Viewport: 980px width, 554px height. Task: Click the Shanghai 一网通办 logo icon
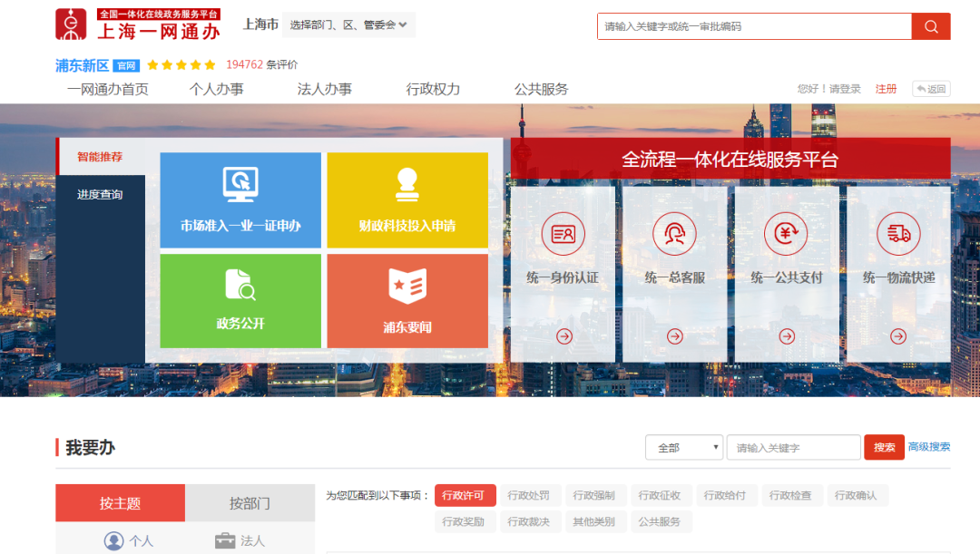71,24
